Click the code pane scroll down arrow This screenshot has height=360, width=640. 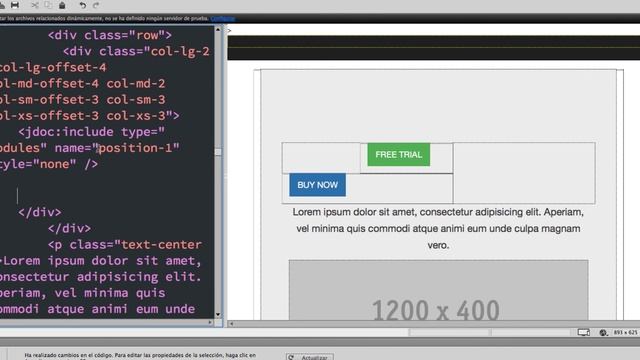[218, 314]
